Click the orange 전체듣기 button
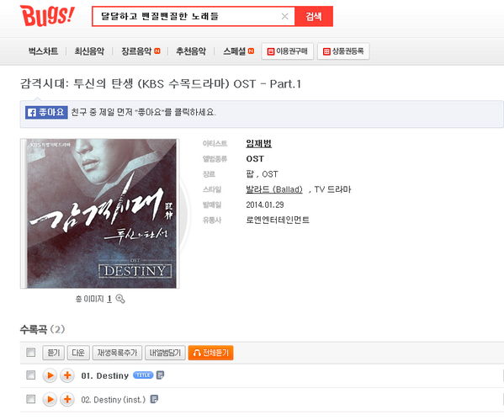The image size is (504, 420). point(210,353)
